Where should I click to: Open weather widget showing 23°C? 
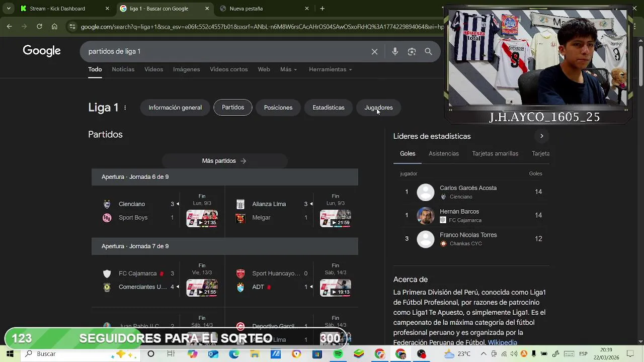click(x=457, y=354)
